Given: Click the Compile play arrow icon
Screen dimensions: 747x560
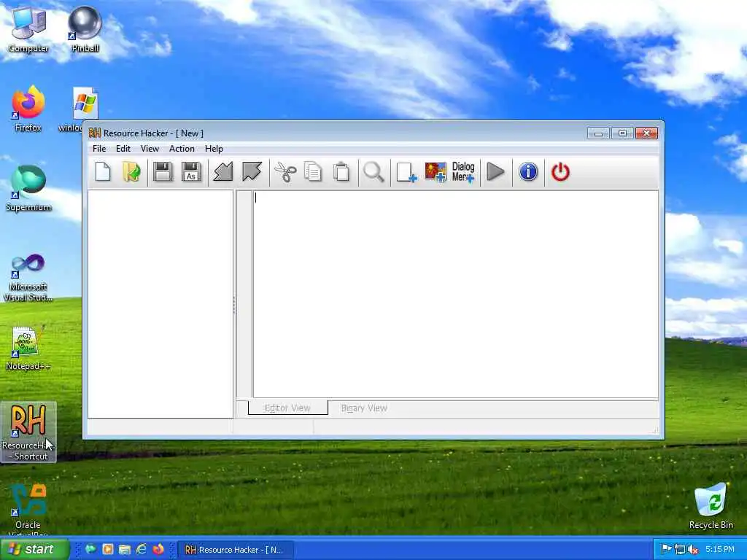Looking at the screenshot, I should pyautogui.click(x=495, y=172).
